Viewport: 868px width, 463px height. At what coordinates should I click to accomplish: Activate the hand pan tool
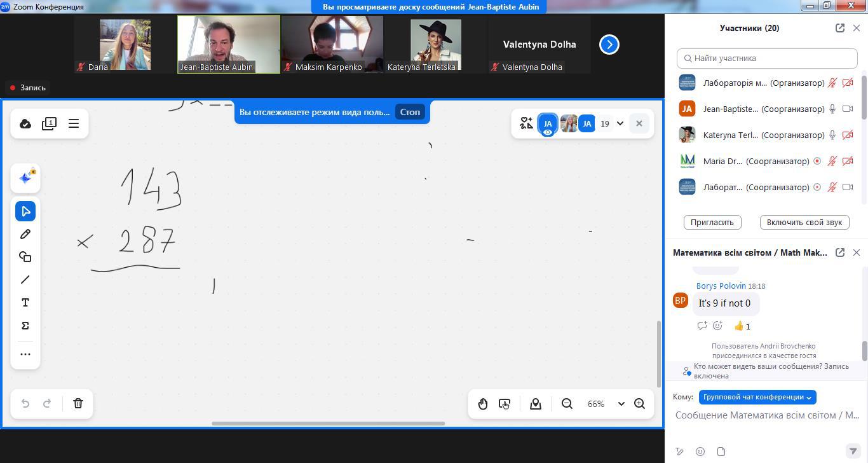pyautogui.click(x=483, y=404)
